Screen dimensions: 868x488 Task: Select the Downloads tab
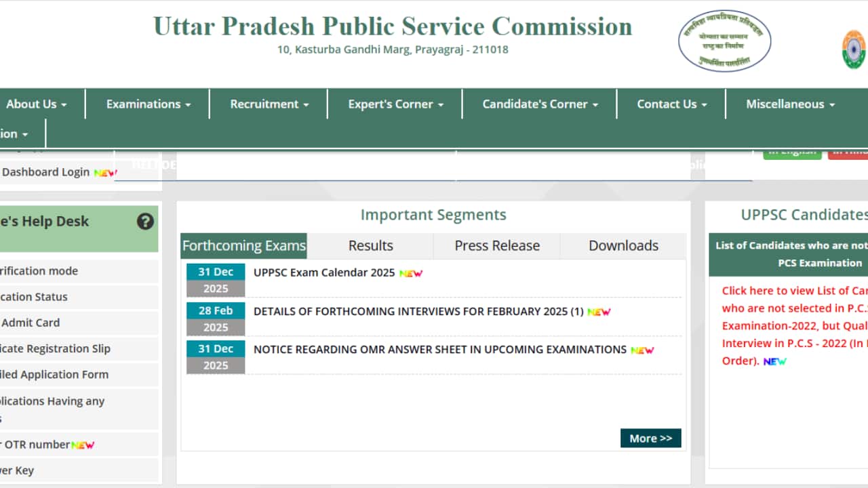click(x=623, y=245)
